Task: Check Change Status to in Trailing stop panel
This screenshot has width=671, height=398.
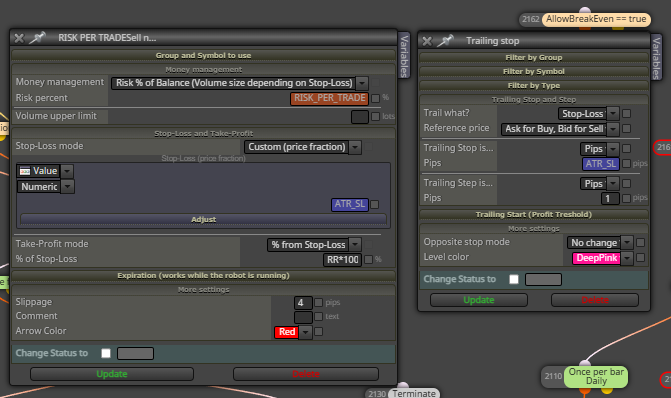Action: click(x=514, y=279)
